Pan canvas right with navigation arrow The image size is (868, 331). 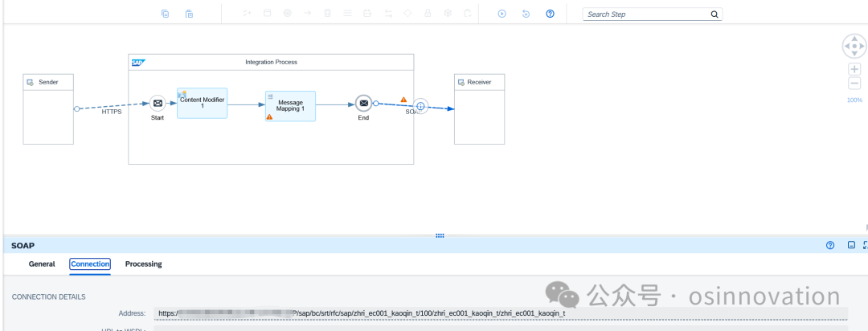tap(862, 46)
